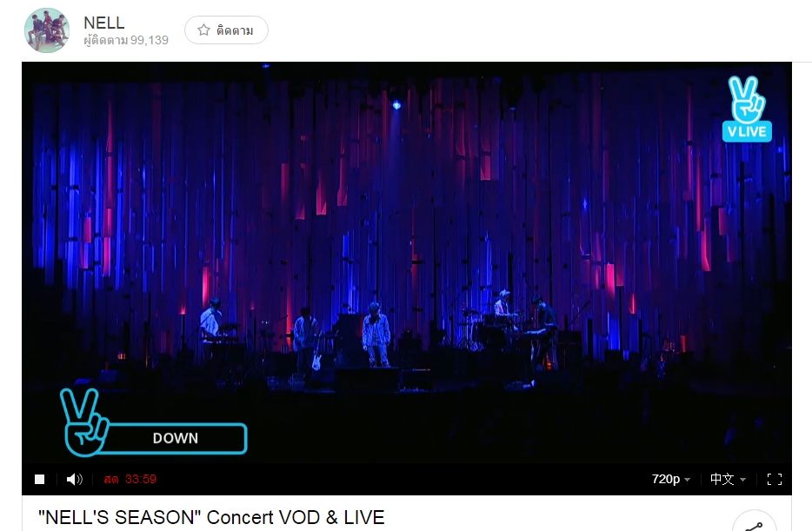
Task: Click the red live indicator สด
Action: [x=111, y=479]
